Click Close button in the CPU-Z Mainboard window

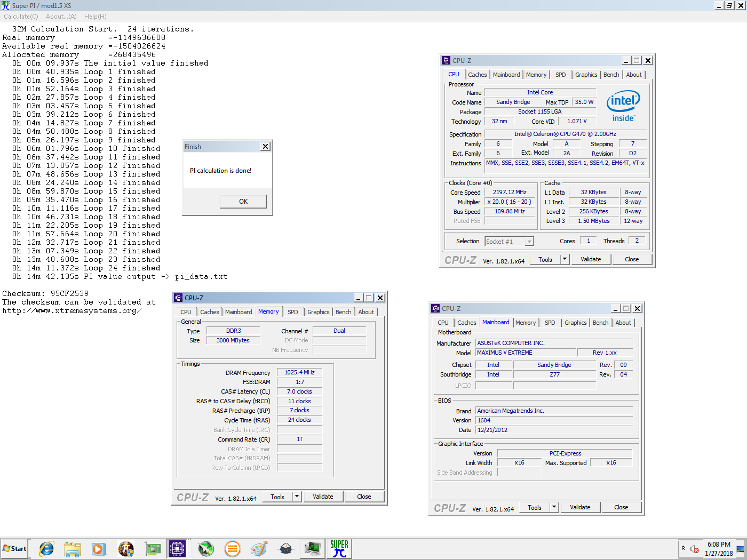tap(621, 507)
